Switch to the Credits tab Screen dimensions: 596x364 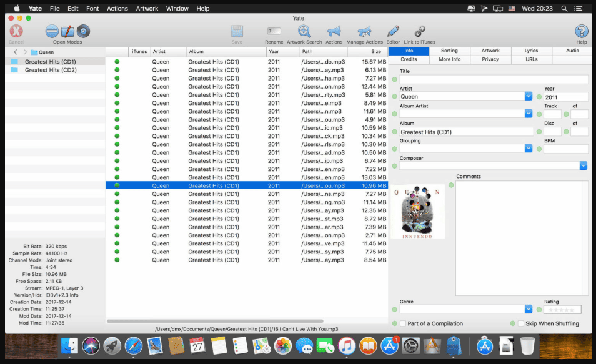(x=409, y=59)
